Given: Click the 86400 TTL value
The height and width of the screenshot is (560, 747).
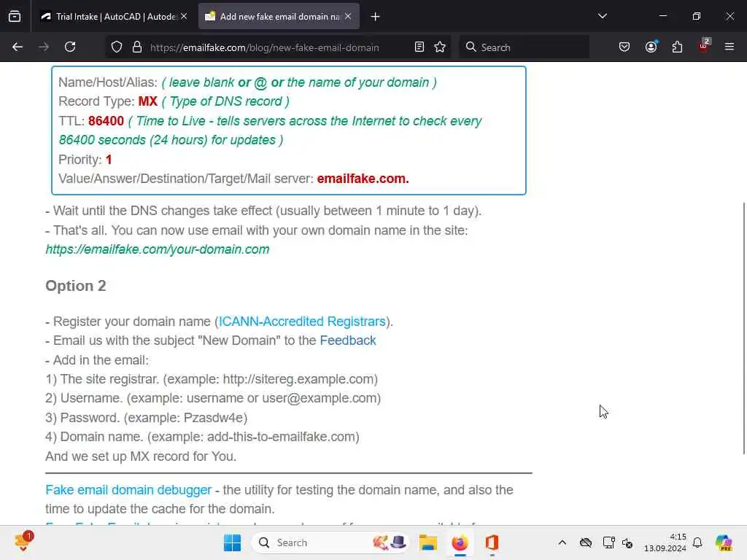Looking at the screenshot, I should [x=107, y=121].
